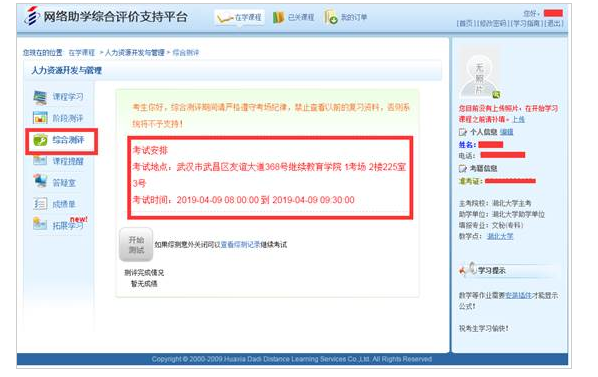The height and width of the screenshot is (377, 598).
Task: Click the 上传 photo upload link
Action: (x=518, y=119)
